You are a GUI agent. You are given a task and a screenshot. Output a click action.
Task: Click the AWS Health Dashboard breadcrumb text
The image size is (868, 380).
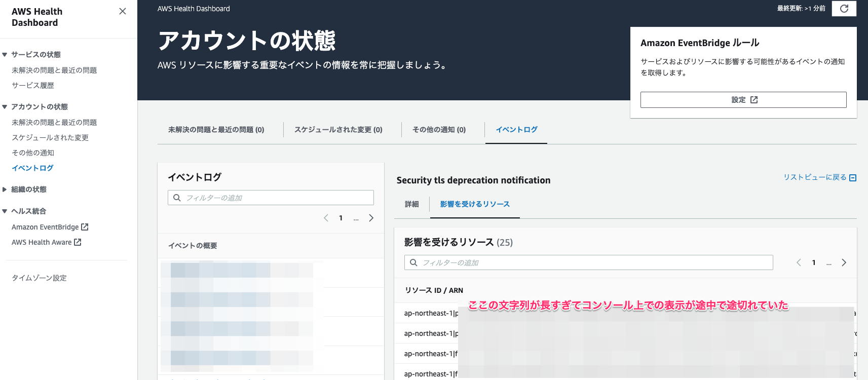click(x=194, y=9)
